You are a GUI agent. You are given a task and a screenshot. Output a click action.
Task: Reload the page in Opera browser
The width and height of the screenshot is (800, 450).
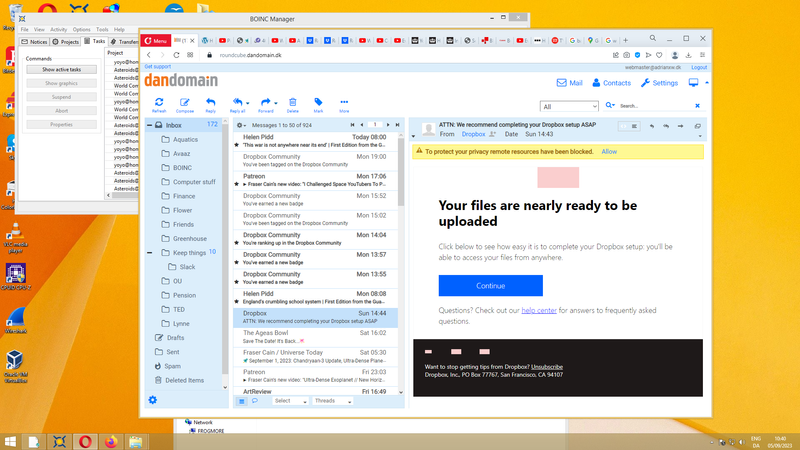(176, 55)
